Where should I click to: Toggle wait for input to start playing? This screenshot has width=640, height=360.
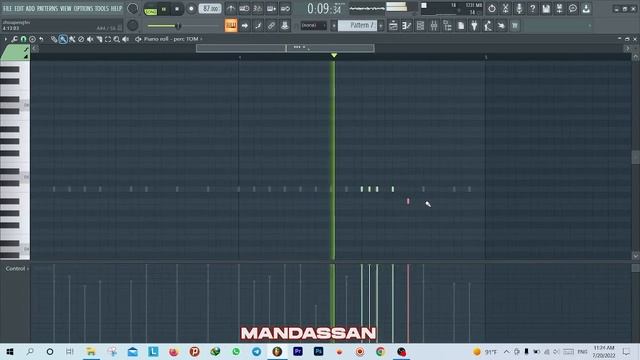244,9
